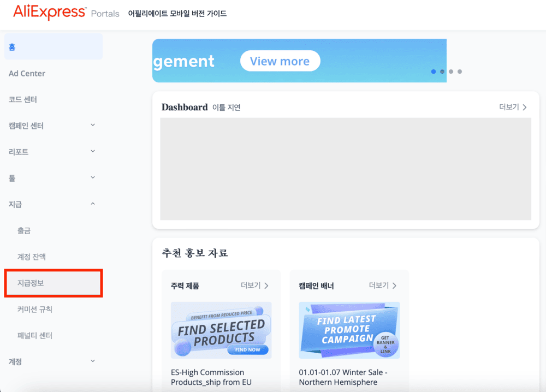
Task: Click the 툴 menu label
Action: click(x=12, y=178)
